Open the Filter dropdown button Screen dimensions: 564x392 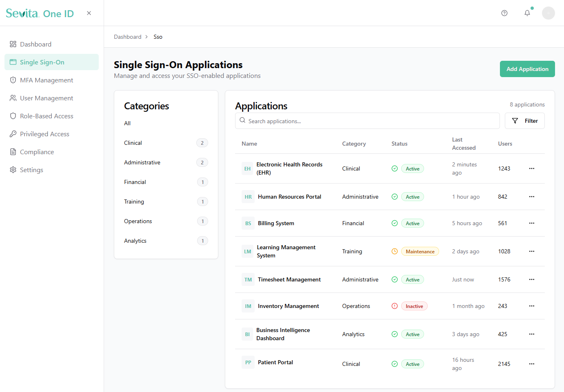pos(525,121)
